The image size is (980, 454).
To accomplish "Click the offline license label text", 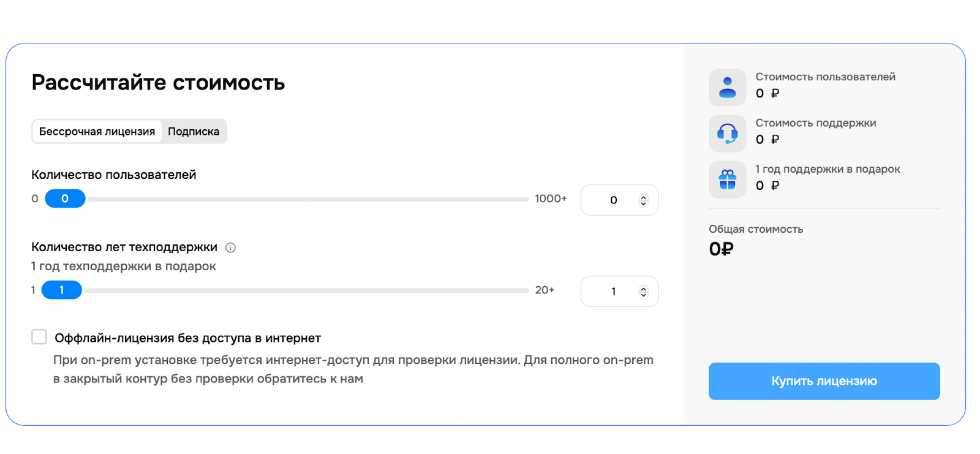I will [187, 338].
